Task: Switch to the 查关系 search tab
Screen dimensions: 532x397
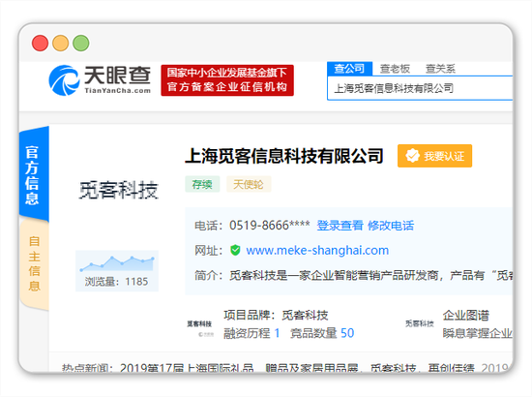Action: point(440,69)
